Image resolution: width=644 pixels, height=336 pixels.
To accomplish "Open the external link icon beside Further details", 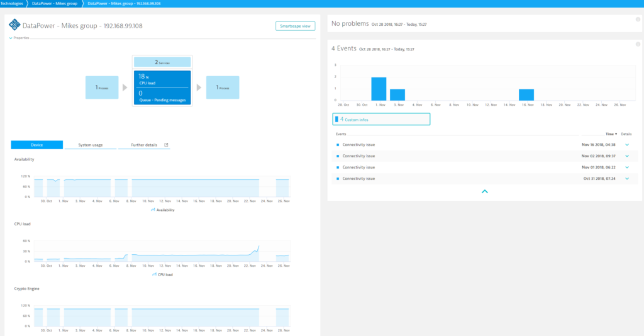I will 166,145.
